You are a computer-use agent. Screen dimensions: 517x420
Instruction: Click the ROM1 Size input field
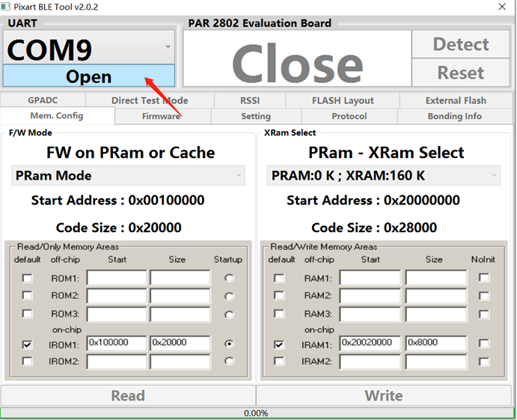[180, 278]
